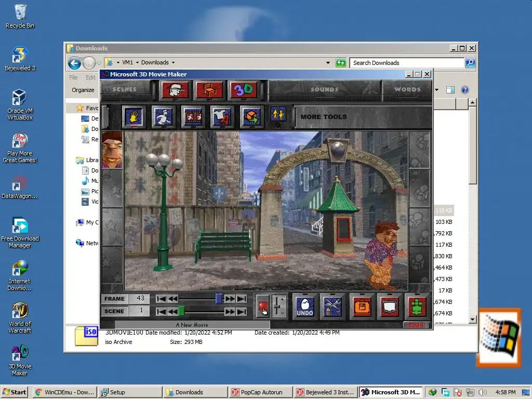Open the Organize menu
The height and width of the screenshot is (399, 532).
(83, 90)
